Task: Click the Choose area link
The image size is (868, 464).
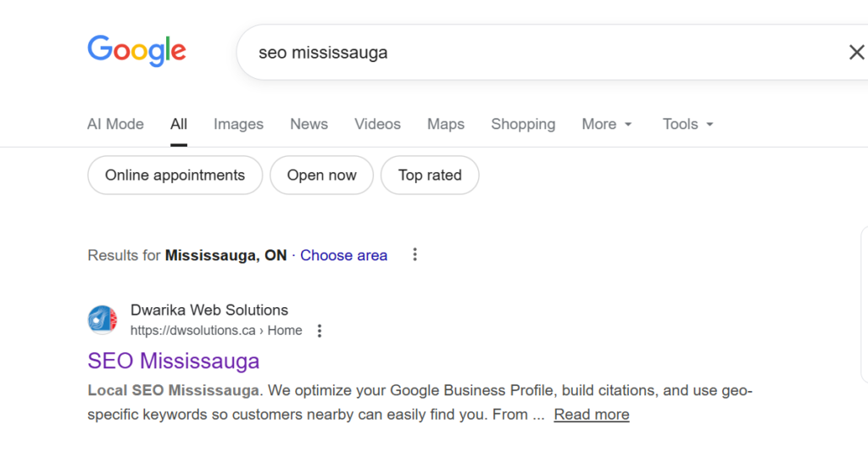Action: pos(343,255)
